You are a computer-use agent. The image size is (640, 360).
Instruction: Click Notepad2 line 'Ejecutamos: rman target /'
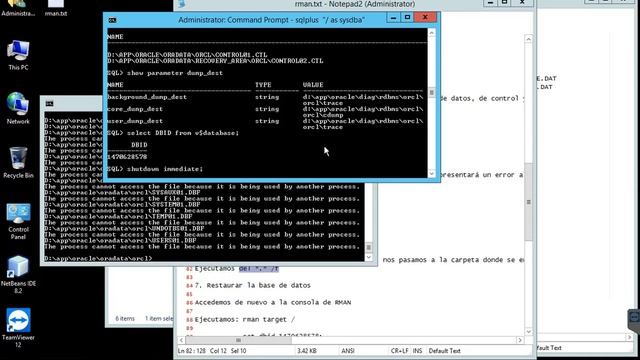245,320
